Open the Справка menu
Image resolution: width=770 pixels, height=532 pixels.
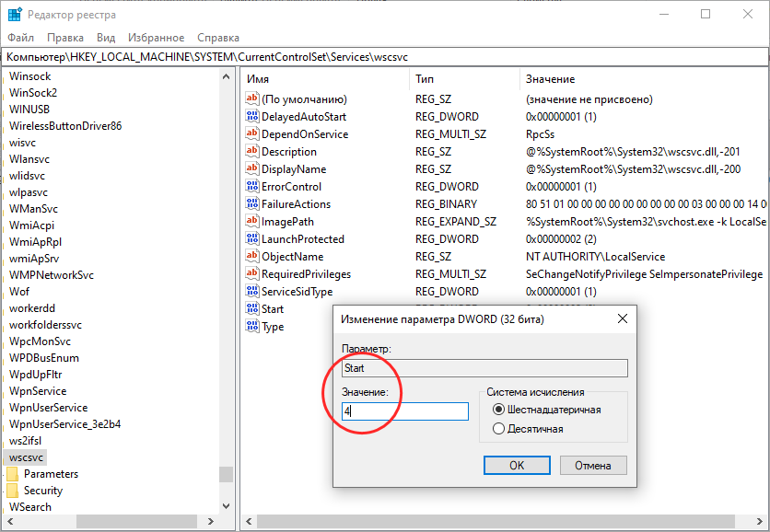tap(218, 38)
